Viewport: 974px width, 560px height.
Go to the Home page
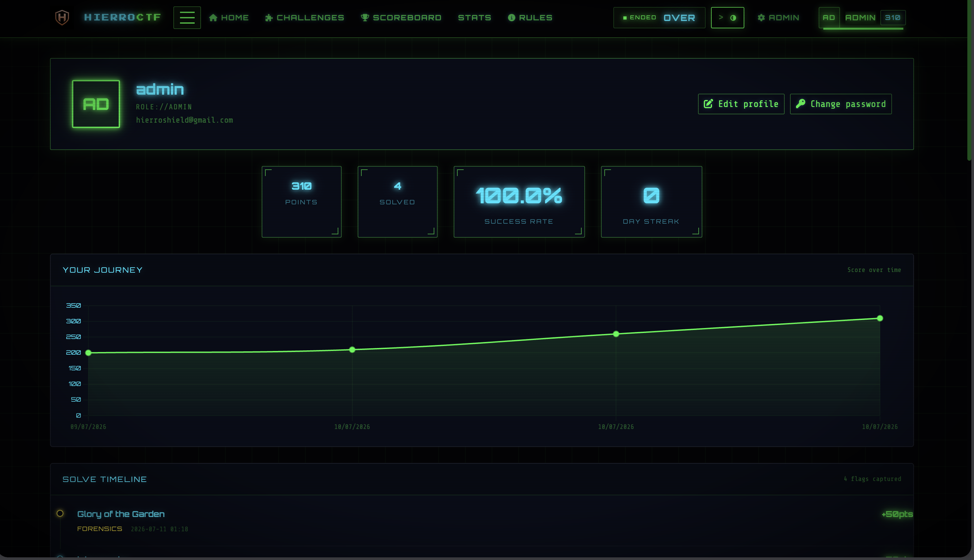pyautogui.click(x=229, y=18)
